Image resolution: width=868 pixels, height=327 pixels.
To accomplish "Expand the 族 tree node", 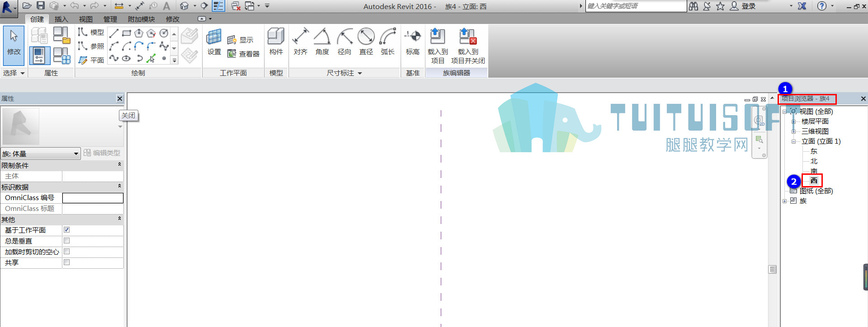I will [784, 201].
